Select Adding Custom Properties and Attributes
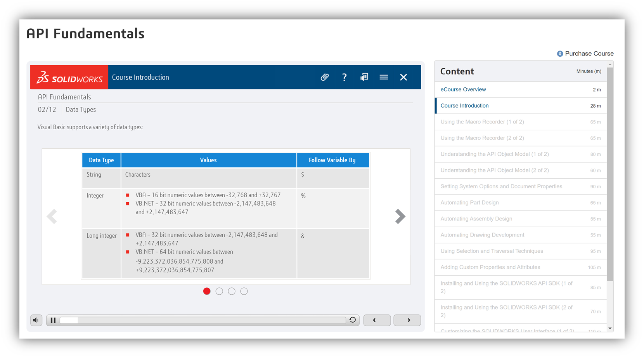 pyautogui.click(x=521, y=268)
